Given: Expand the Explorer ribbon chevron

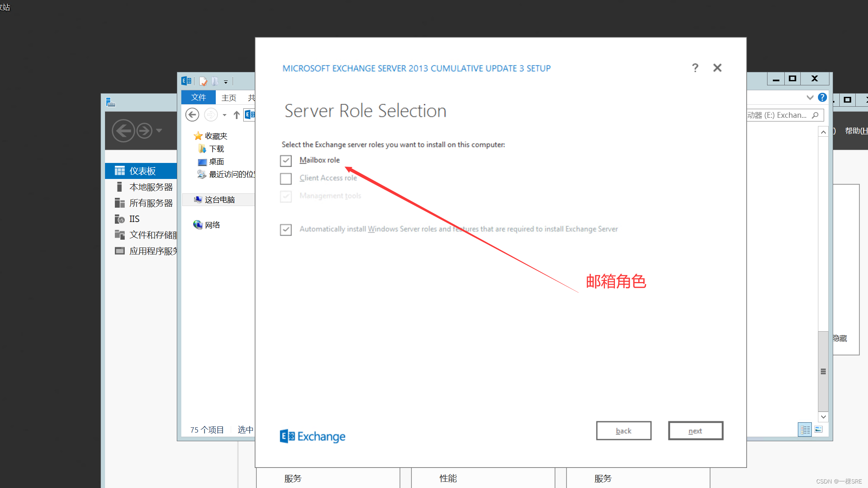Looking at the screenshot, I should pos(810,97).
